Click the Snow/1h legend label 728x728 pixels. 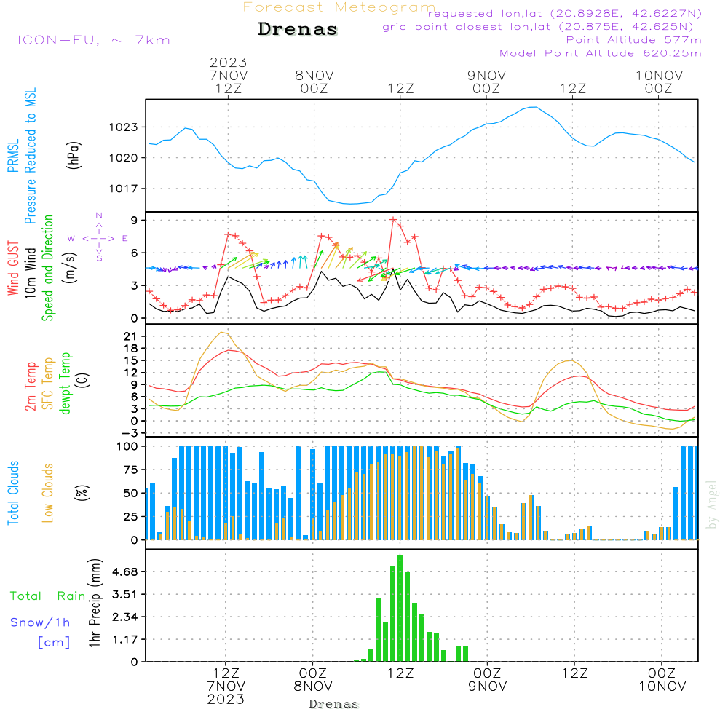click(x=40, y=622)
